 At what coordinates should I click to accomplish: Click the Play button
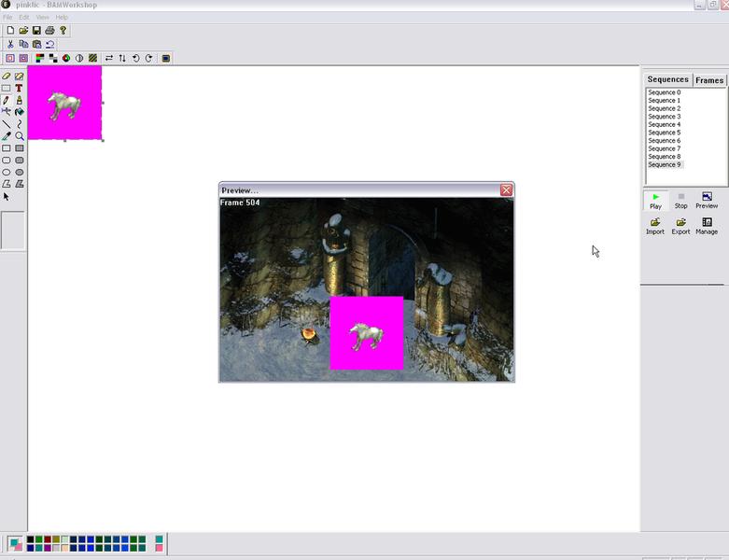click(655, 202)
